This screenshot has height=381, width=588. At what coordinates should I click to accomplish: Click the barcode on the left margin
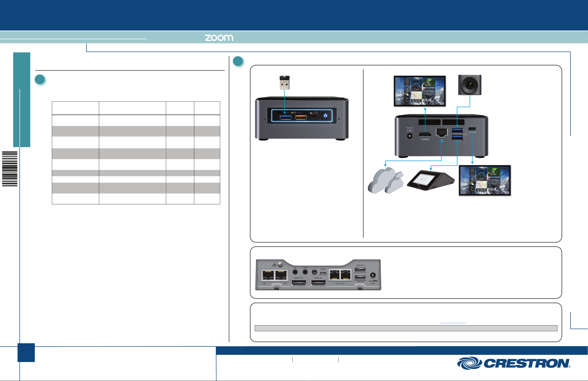pos(10,169)
